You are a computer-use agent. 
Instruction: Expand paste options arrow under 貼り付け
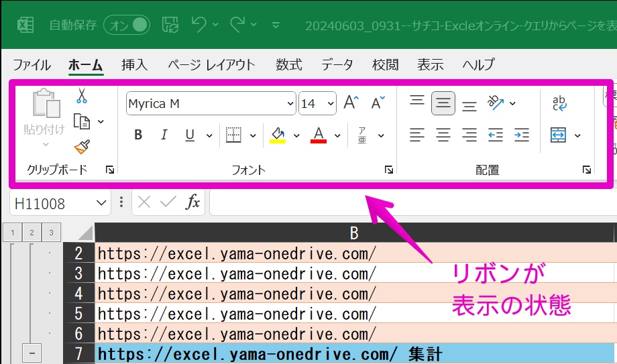click(x=46, y=144)
